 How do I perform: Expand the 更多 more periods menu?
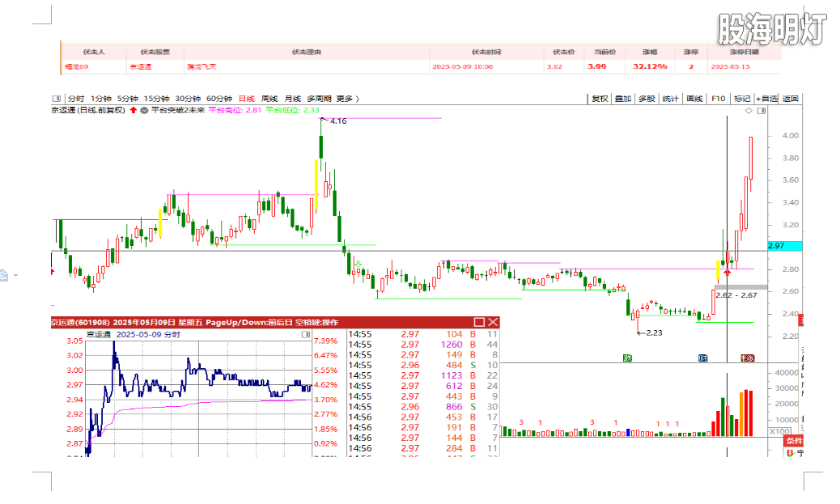[x=348, y=99]
